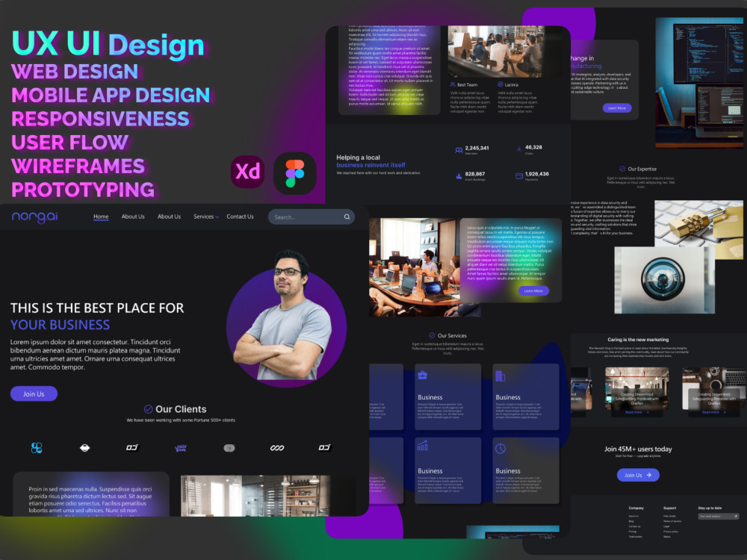This screenshot has height=560, width=747.
Task: Click the 'PROTOTYPING' title text
Action: coord(83,190)
